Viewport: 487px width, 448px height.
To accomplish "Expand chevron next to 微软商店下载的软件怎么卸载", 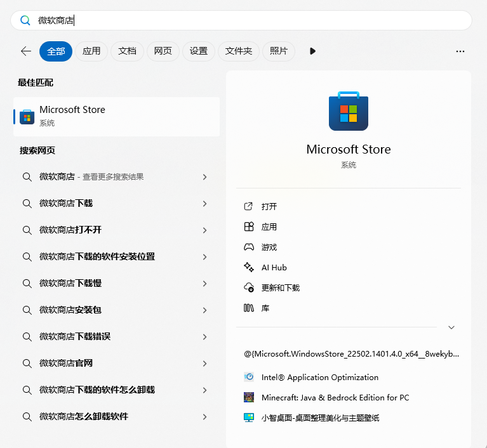I will 204,390.
